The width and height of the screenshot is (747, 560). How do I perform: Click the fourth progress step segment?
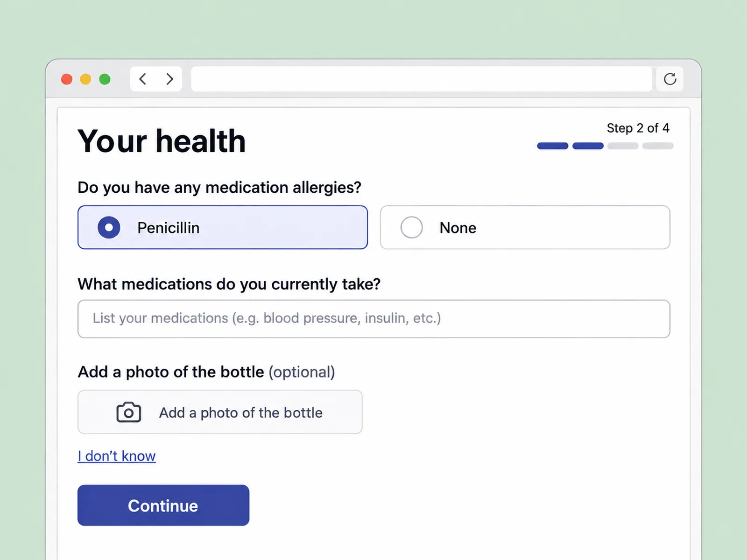[658, 146]
